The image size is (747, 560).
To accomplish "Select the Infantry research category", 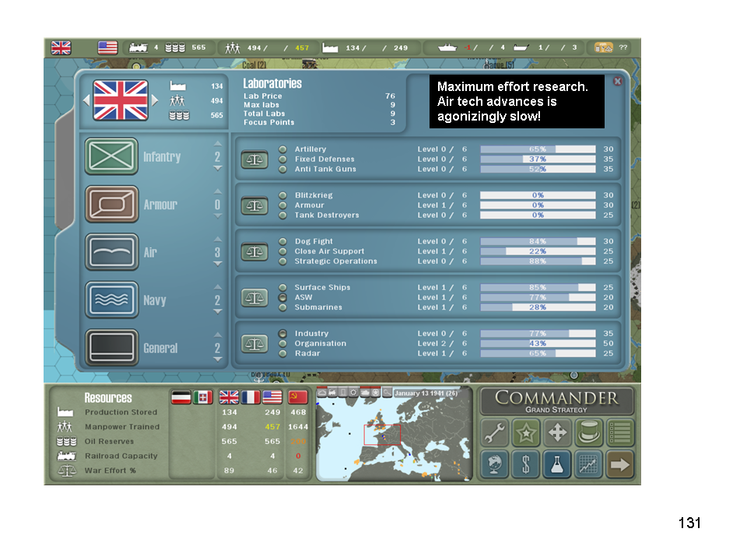I will pos(111,156).
